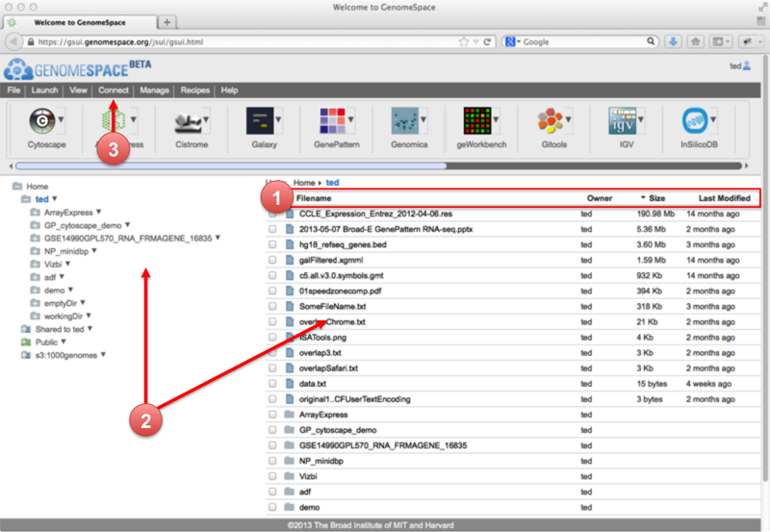This screenshot has height=532, width=770.
Task: Click the tool bar scroll left arrow
Action: tap(11, 165)
